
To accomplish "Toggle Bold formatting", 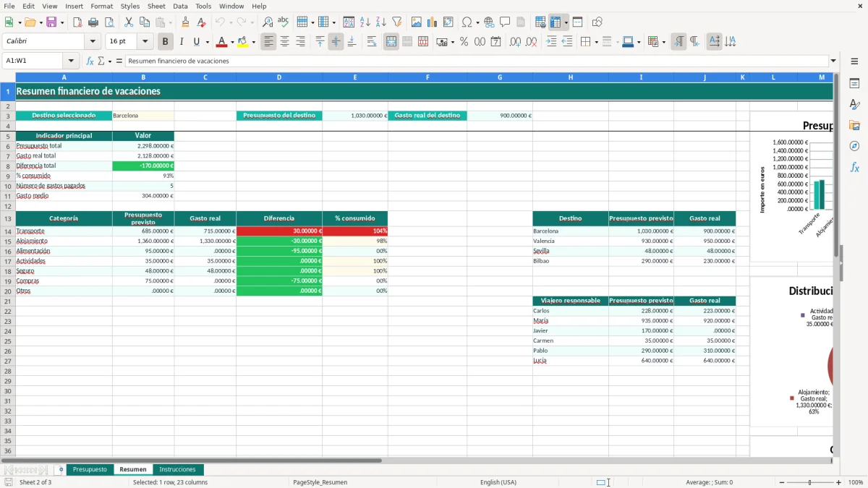I will tap(165, 42).
